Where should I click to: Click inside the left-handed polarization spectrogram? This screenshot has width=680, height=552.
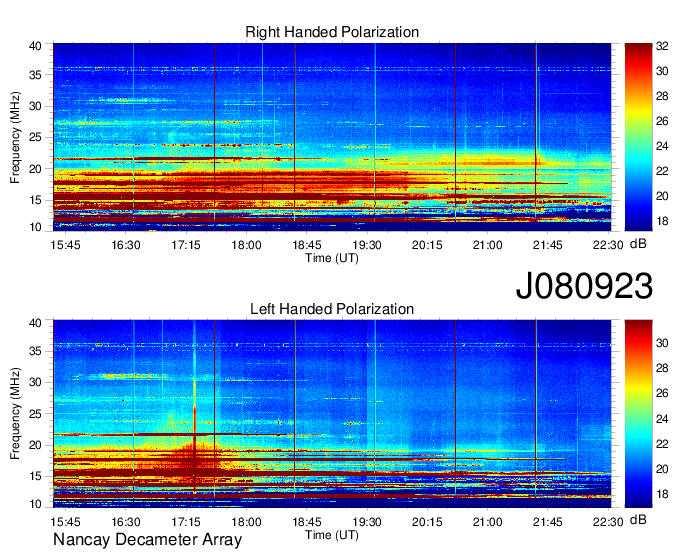[x=332, y=414]
